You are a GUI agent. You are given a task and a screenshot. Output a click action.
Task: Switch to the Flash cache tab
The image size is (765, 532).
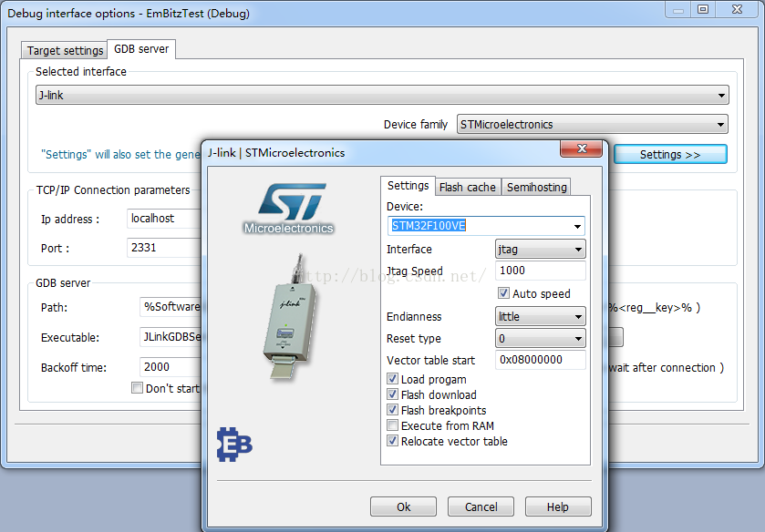point(468,188)
